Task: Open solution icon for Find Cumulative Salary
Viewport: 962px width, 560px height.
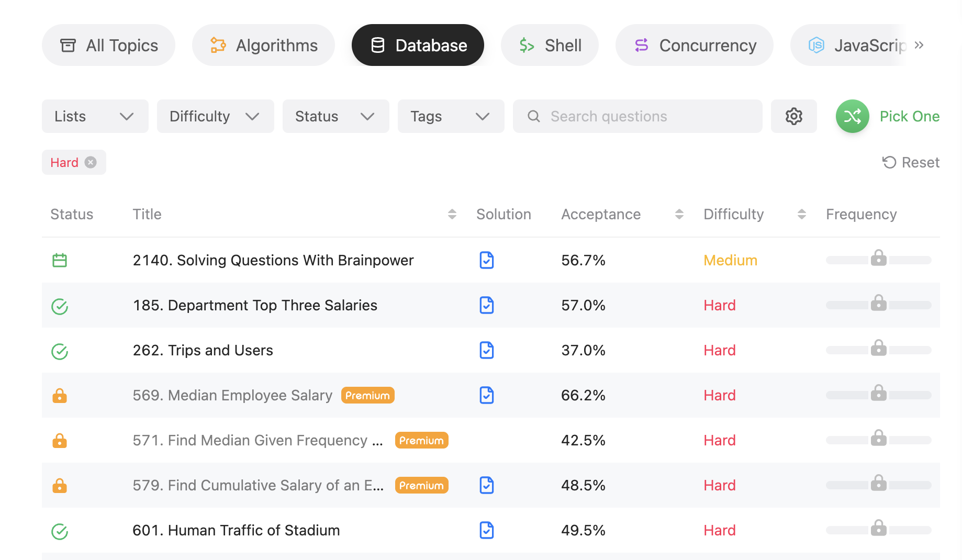Action: pyautogui.click(x=487, y=485)
